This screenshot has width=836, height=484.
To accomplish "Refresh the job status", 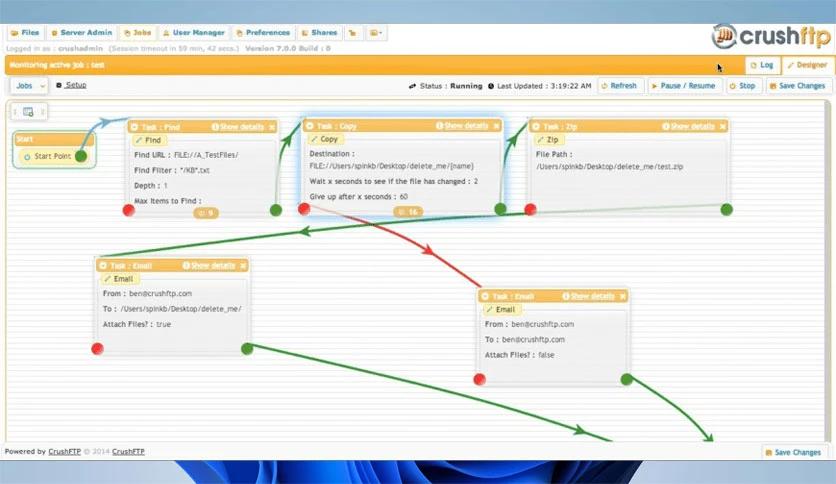I will [x=619, y=86].
